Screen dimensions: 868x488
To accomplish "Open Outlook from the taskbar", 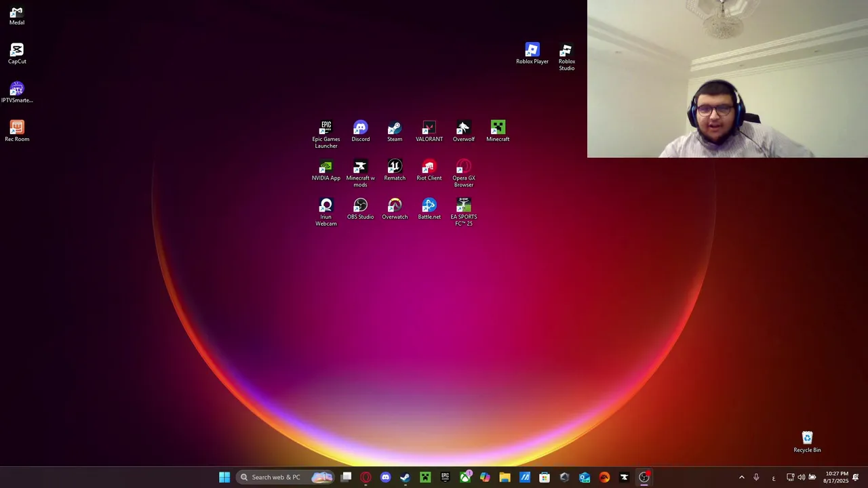I will tap(585, 477).
